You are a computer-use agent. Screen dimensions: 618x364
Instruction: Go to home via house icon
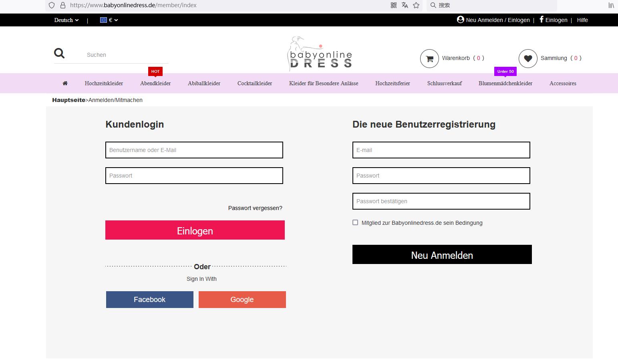(65, 83)
